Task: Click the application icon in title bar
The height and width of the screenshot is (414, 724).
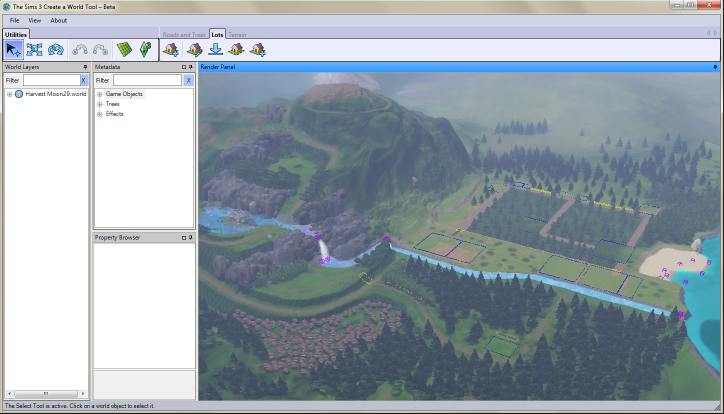Action: point(6,7)
